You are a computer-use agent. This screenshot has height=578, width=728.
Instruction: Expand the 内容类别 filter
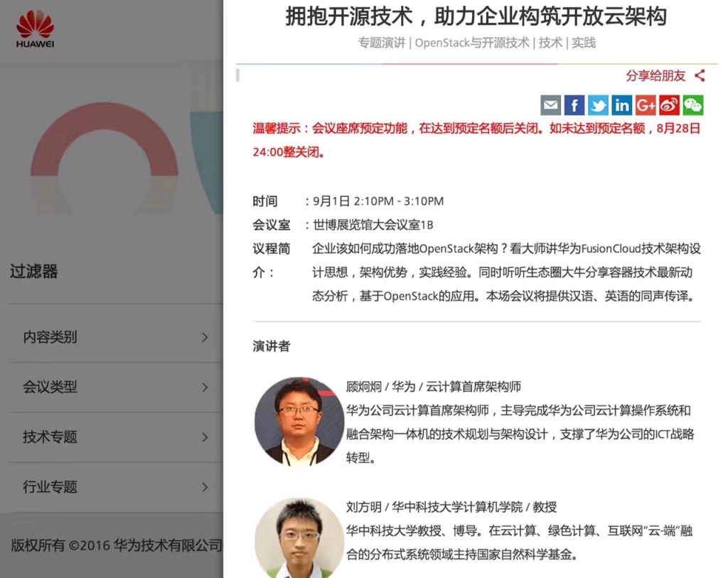coord(112,337)
